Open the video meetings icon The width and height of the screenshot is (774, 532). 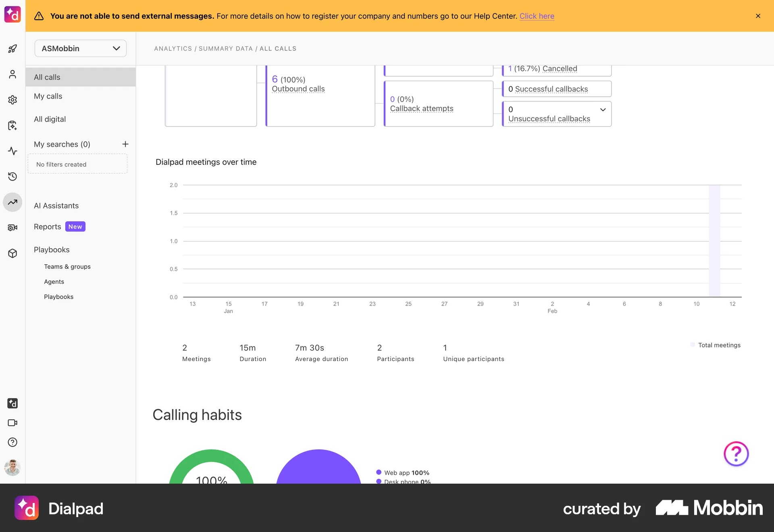click(x=12, y=423)
